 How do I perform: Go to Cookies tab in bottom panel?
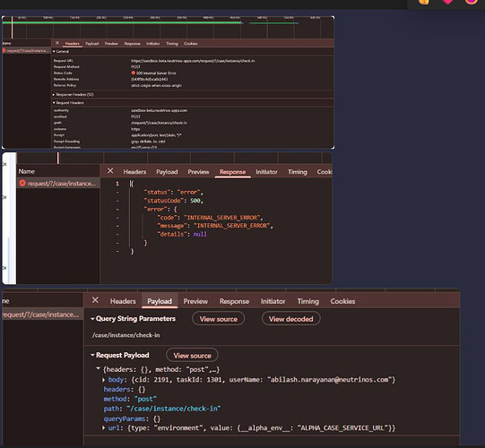pos(342,301)
